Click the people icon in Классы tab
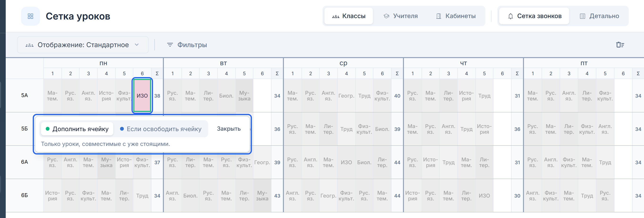This screenshot has width=644, height=218. click(336, 16)
